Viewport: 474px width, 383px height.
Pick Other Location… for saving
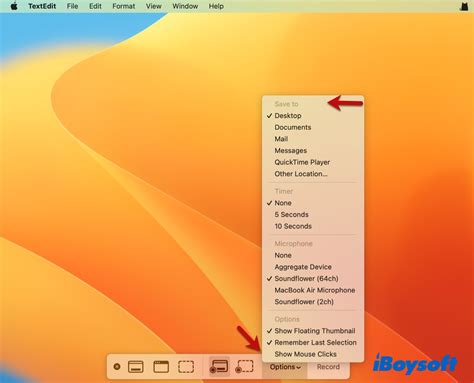click(x=313, y=174)
